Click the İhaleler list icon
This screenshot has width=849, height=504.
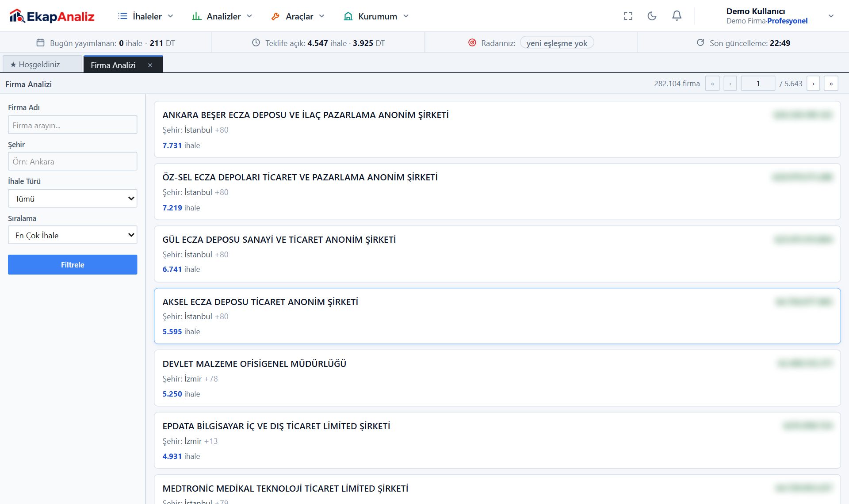pyautogui.click(x=122, y=16)
